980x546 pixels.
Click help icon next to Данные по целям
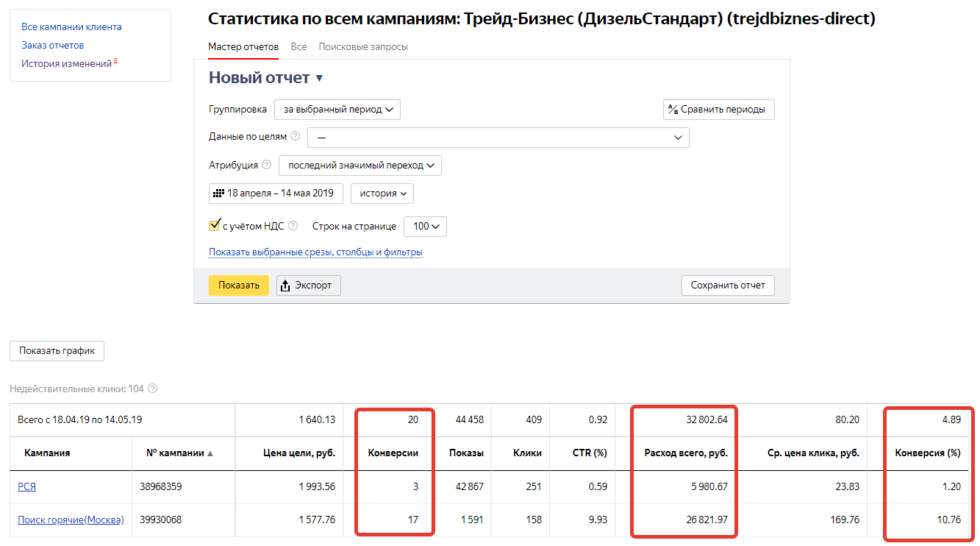(295, 136)
